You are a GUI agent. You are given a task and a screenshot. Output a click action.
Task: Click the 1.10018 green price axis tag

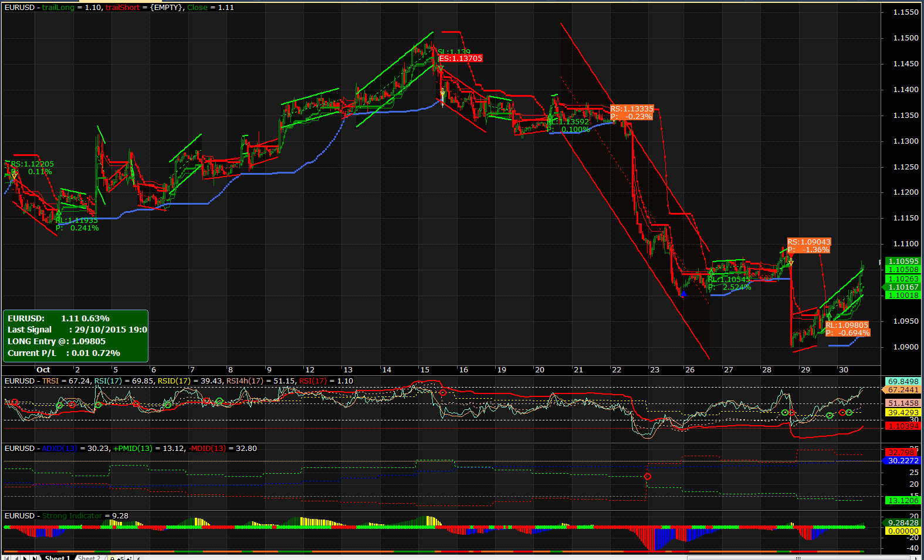tap(902, 296)
